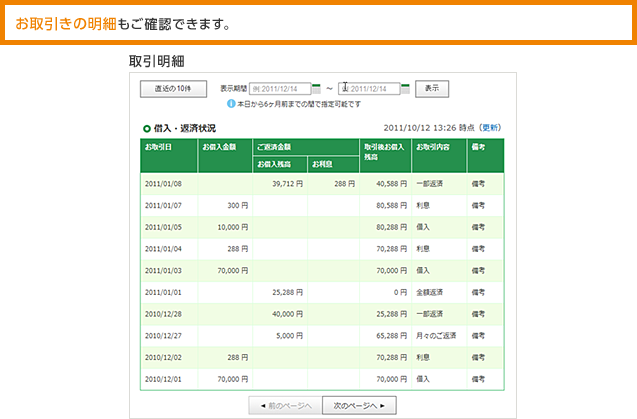The width and height of the screenshot is (637, 419).
Task: Go to 次のページへ
Action: tap(359, 405)
